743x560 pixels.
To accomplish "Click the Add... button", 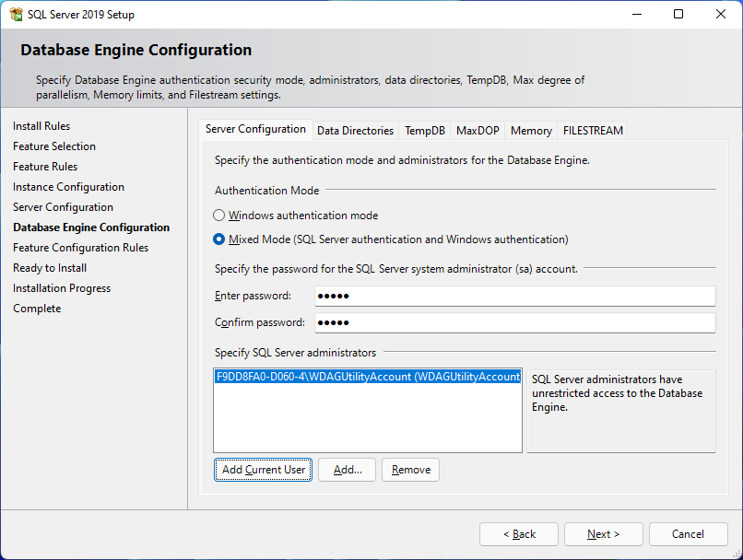I will coord(347,470).
